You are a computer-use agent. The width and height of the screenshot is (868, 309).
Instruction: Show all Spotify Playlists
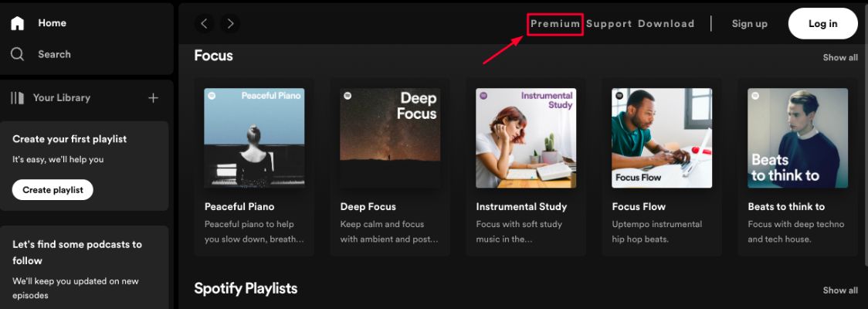pos(840,290)
